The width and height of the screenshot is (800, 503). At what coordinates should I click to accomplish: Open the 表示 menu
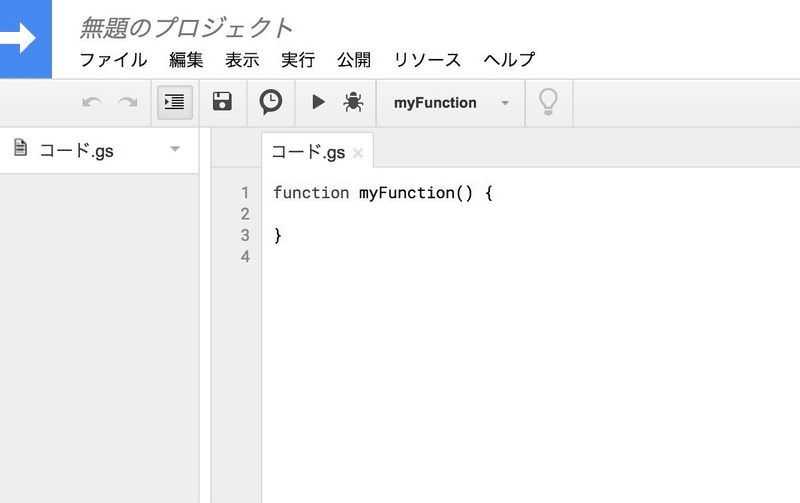(x=242, y=60)
